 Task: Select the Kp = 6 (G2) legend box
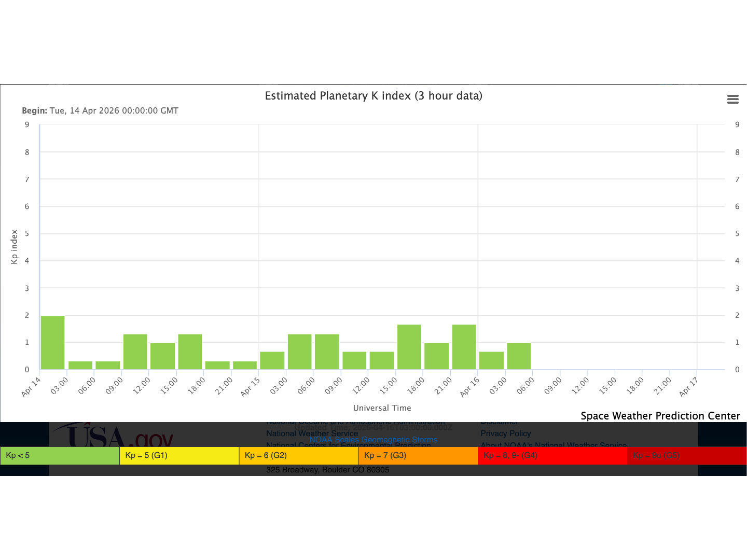click(298, 455)
